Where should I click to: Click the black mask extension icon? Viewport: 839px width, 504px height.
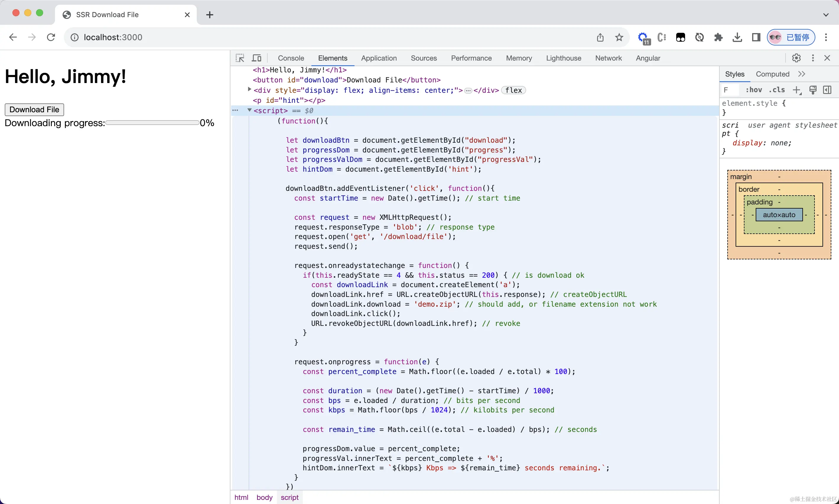point(680,37)
